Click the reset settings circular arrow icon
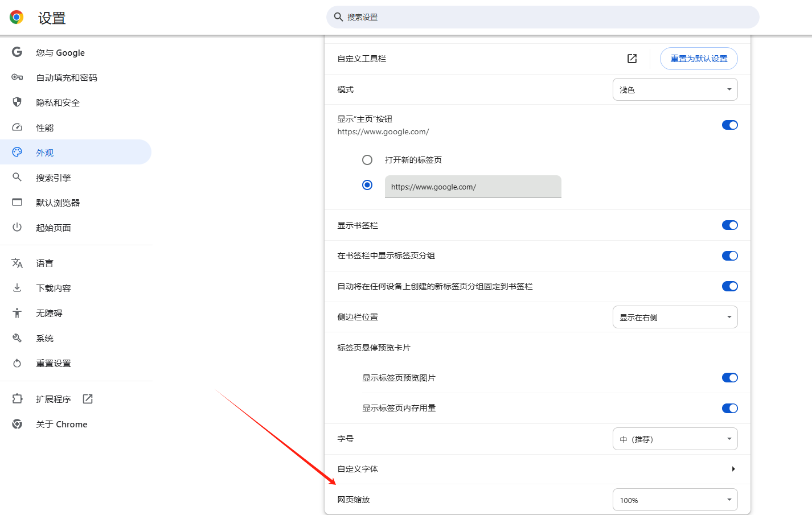The image size is (812, 515). tap(17, 363)
